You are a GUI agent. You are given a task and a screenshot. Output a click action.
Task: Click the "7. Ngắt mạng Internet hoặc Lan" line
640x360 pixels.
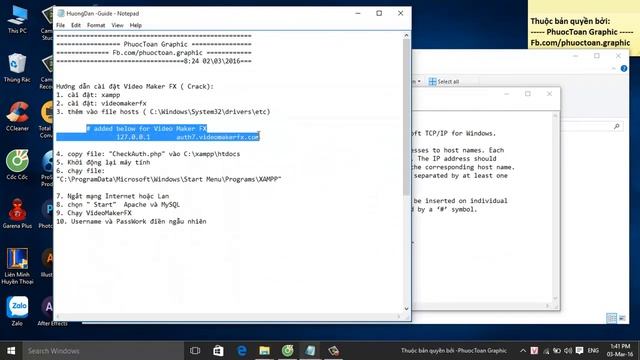(113, 196)
